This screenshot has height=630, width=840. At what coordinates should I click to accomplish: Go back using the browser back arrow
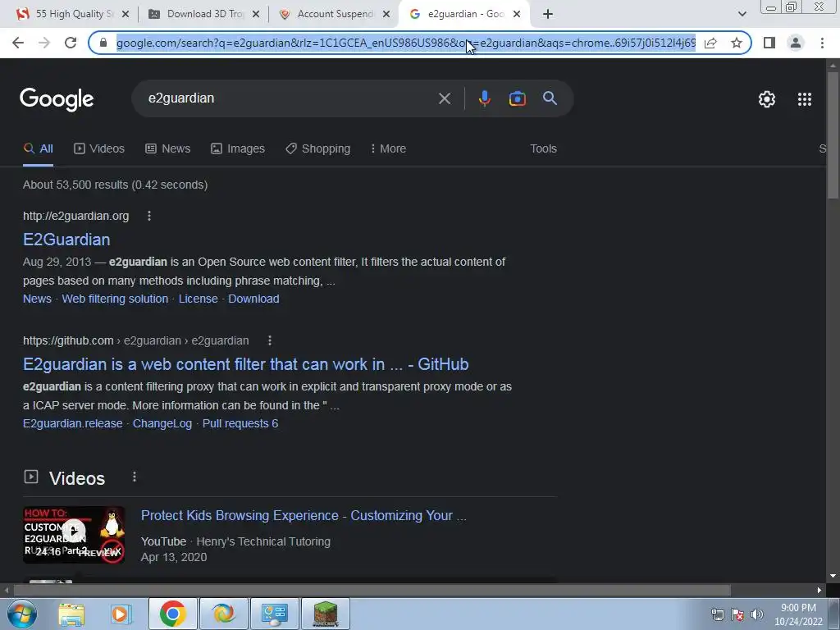tap(18, 43)
